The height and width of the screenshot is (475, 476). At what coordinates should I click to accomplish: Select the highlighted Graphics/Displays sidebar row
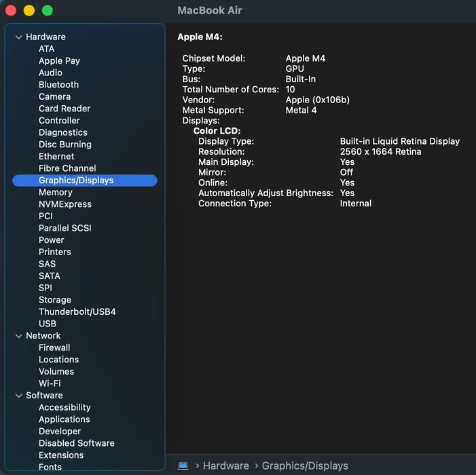coord(85,180)
